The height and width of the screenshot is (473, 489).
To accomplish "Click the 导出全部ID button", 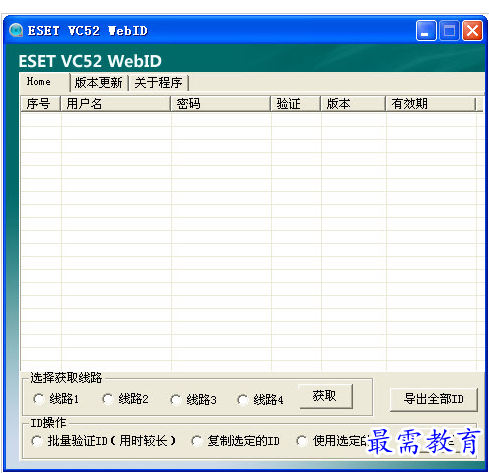I will (x=434, y=399).
